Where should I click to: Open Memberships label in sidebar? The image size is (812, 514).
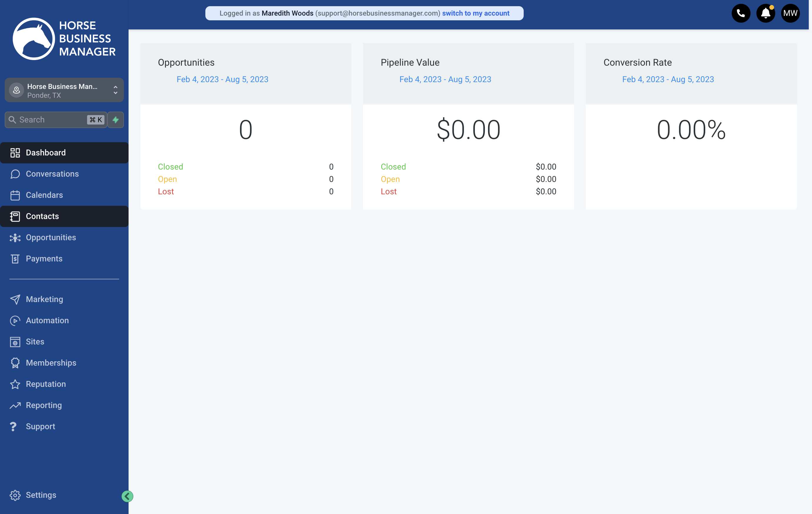(51, 363)
